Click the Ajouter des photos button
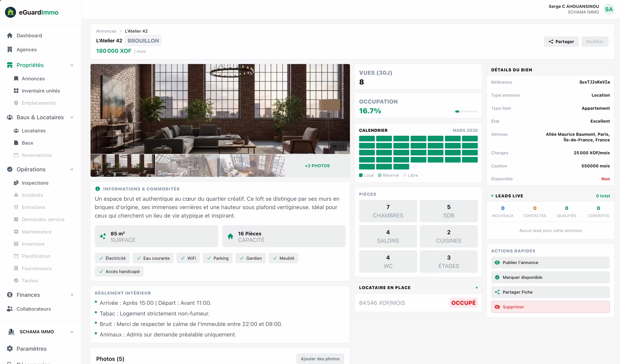620x364 pixels. 320,359
